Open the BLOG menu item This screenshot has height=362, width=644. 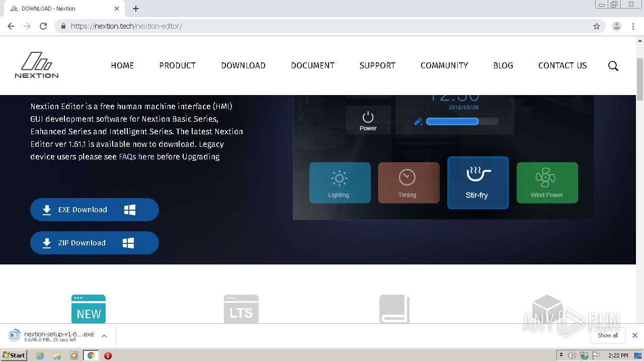tap(503, 66)
